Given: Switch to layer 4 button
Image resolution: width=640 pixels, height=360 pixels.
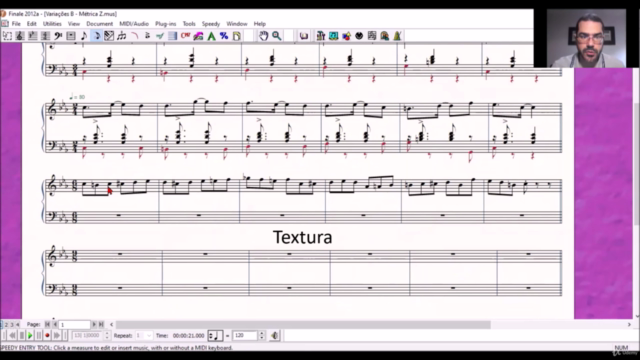Looking at the screenshot, I should pos(17,324).
